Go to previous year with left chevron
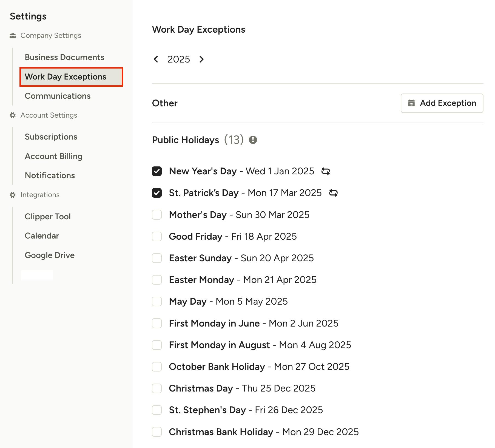495x448 pixels. 156,59
